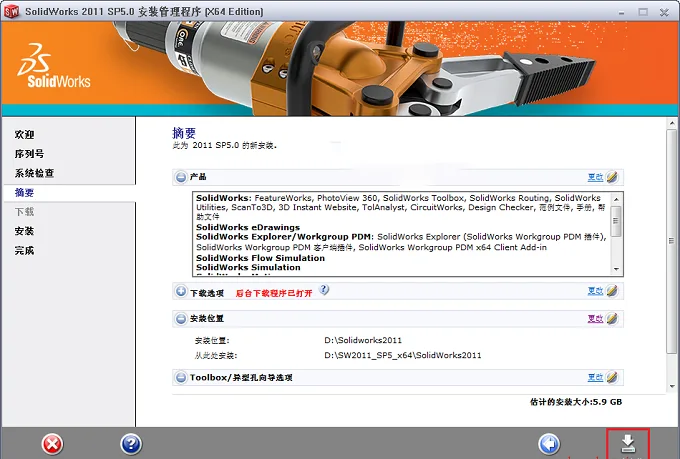The image size is (680, 459).
Task: Click main page scroll up arrow
Action: pyautogui.click(x=672, y=124)
